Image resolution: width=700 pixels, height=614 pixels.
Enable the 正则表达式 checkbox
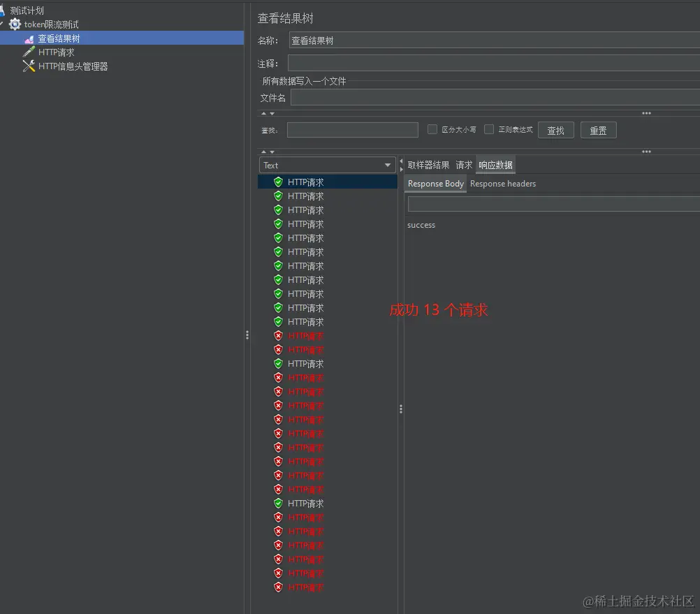pyautogui.click(x=489, y=129)
